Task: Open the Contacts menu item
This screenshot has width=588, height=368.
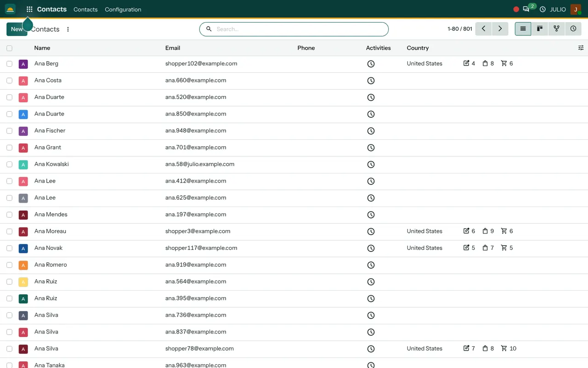Action: point(85,9)
